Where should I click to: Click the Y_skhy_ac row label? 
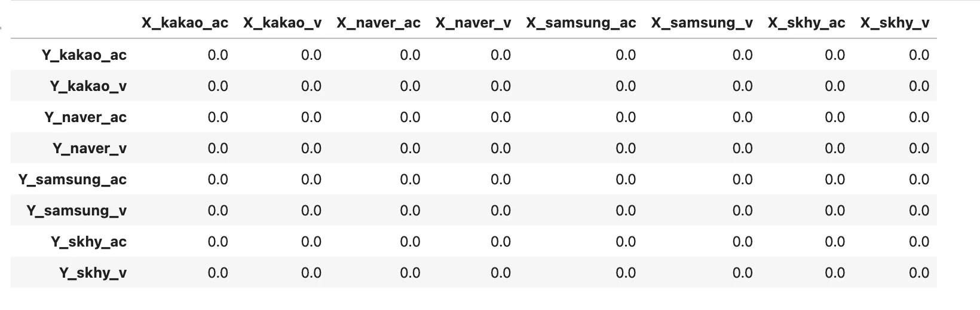(x=88, y=242)
